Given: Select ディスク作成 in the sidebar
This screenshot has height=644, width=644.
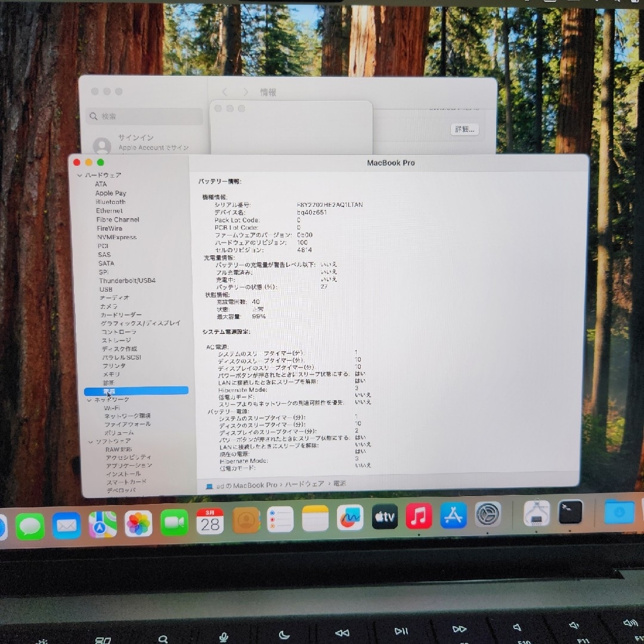Looking at the screenshot, I should point(119,349).
